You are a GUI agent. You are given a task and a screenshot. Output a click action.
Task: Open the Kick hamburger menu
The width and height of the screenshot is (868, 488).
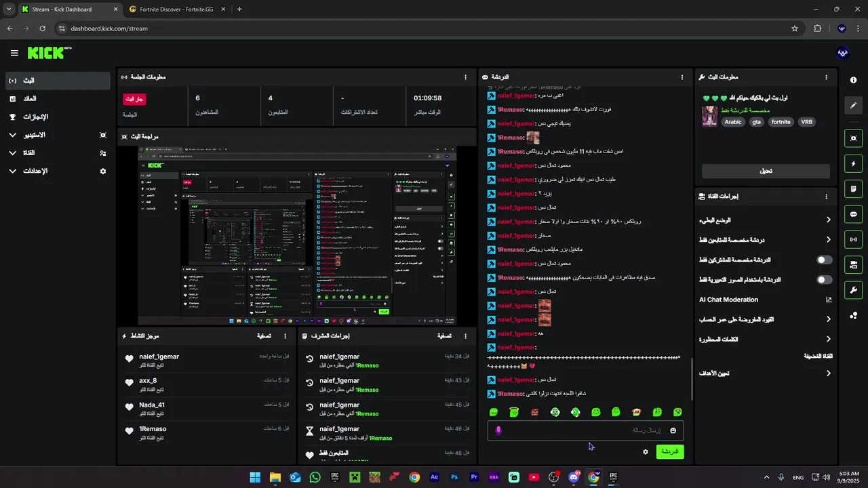click(14, 53)
